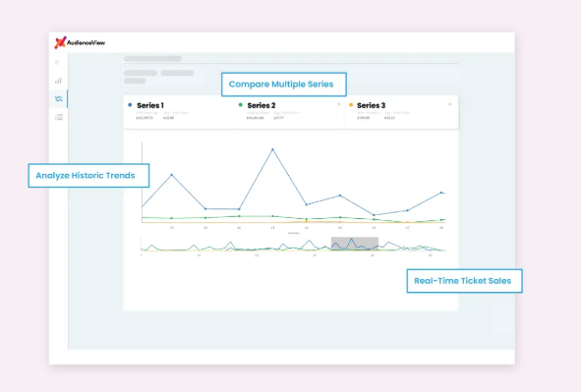
Task: Click the blue Series 1 color dot
Action: (x=130, y=105)
